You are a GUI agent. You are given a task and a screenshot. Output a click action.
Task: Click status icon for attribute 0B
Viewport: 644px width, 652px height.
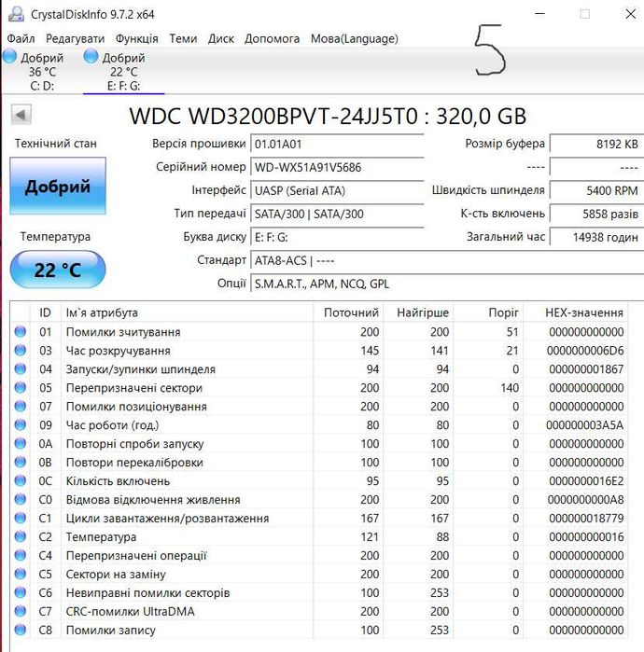click(x=20, y=462)
